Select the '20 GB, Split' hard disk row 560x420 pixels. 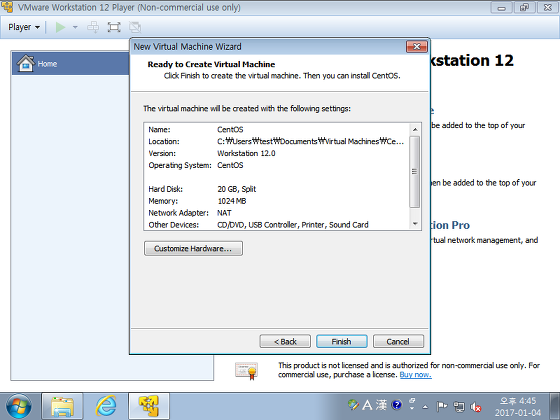click(x=276, y=189)
